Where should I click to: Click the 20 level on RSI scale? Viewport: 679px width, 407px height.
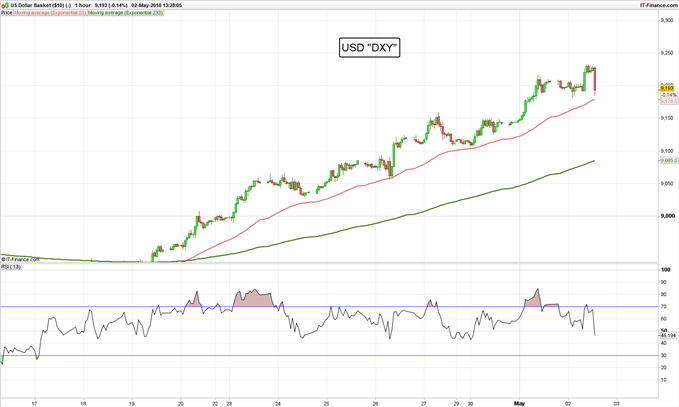coord(663,368)
